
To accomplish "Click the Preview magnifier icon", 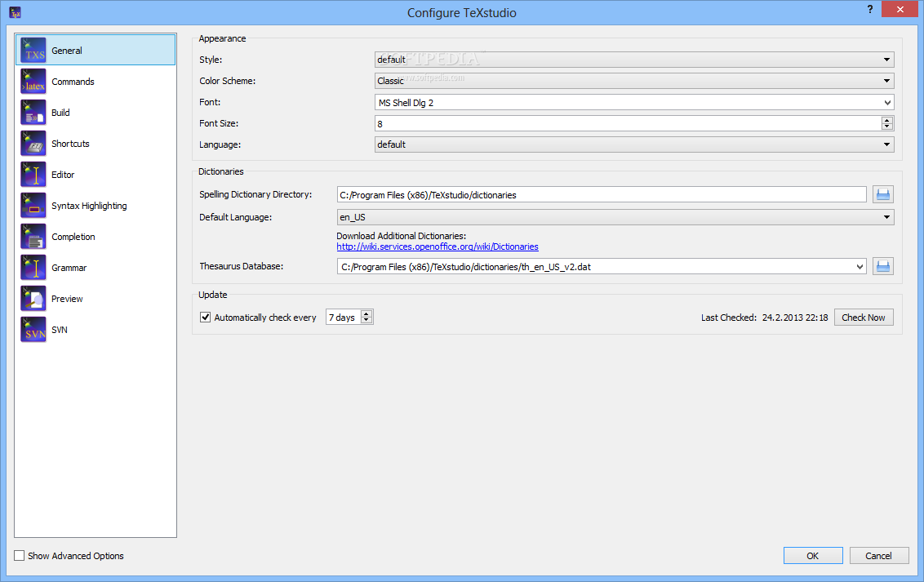I will [33, 299].
